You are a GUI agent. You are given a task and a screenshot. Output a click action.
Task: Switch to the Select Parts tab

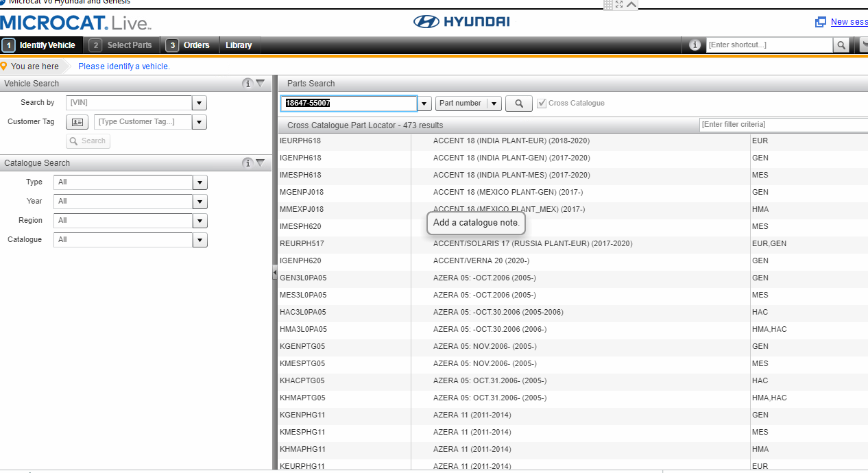coord(122,45)
